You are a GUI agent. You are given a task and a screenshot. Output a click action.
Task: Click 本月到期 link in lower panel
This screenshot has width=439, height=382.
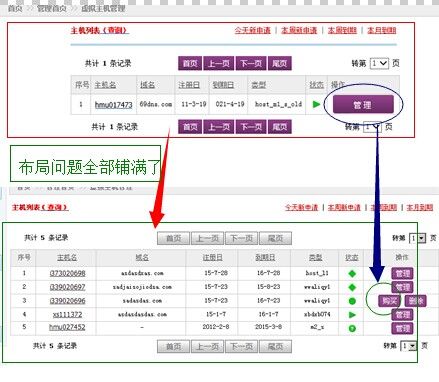pyautogui.click(x=420, y=207)
